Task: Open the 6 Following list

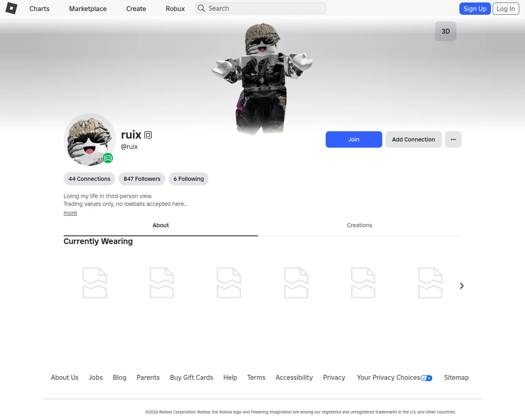Action: [189, 179]
